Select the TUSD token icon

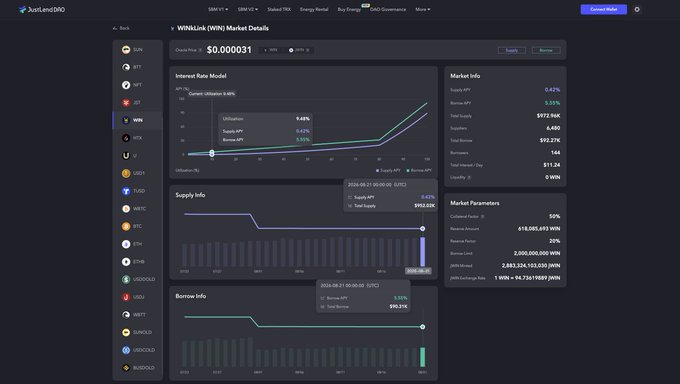point(126,191)
